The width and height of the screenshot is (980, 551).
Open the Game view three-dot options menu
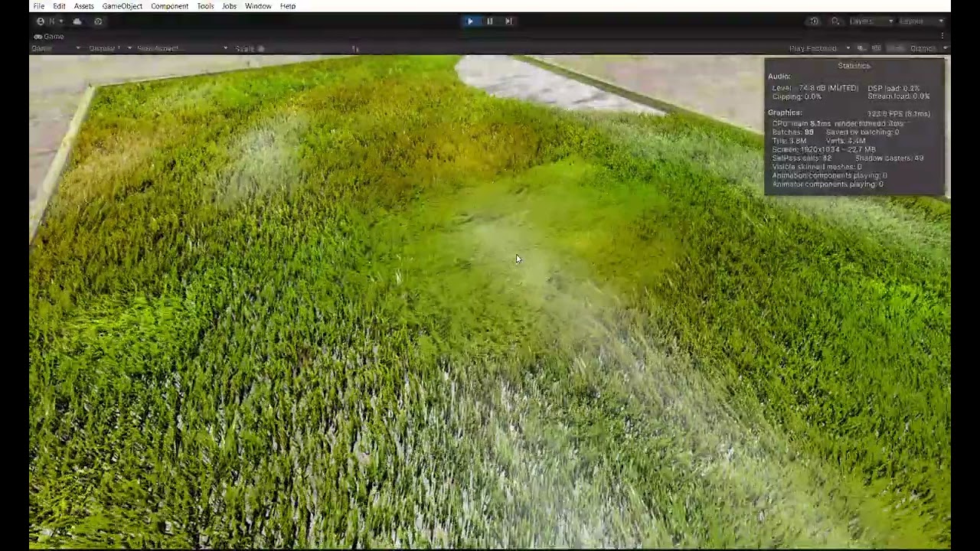click(x=942, y=36)
